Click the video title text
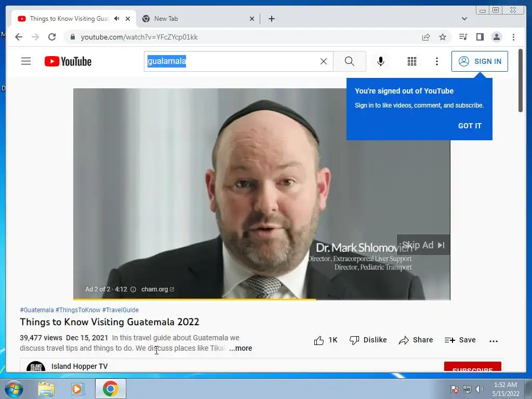 pos(109,322)
